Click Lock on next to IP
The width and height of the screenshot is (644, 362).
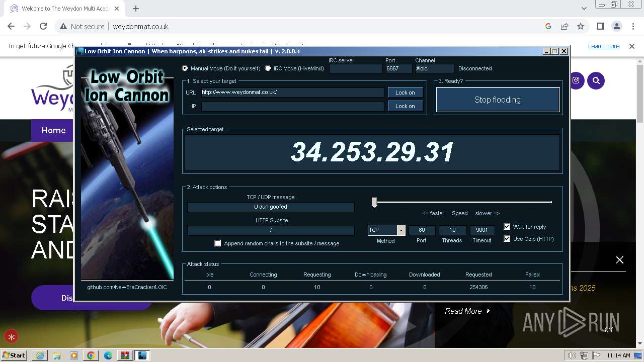[x=405, y=106]
